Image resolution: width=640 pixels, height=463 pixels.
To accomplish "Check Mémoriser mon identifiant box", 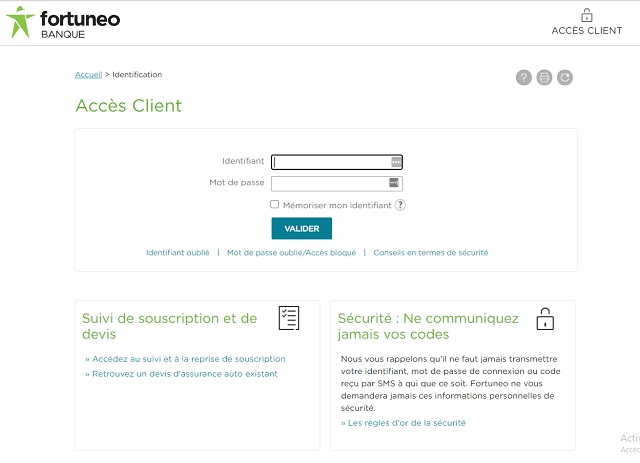I will 275,204.
